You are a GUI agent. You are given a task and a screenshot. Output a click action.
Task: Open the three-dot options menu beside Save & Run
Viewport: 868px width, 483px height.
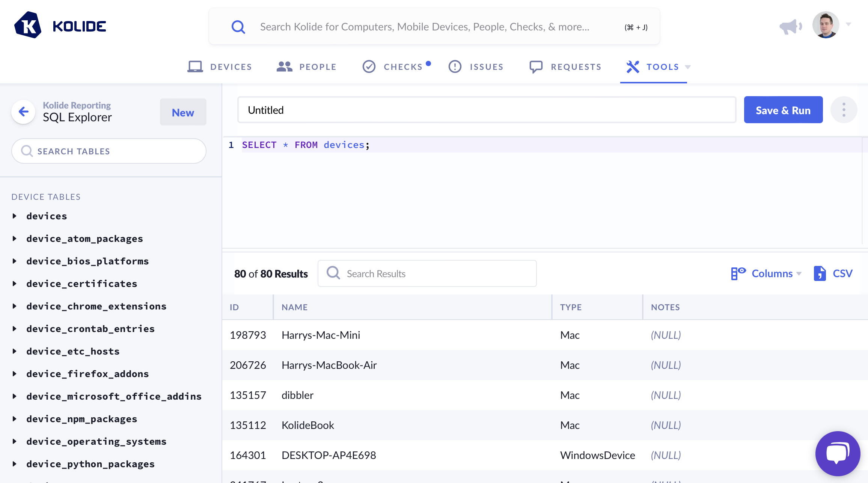844,110
